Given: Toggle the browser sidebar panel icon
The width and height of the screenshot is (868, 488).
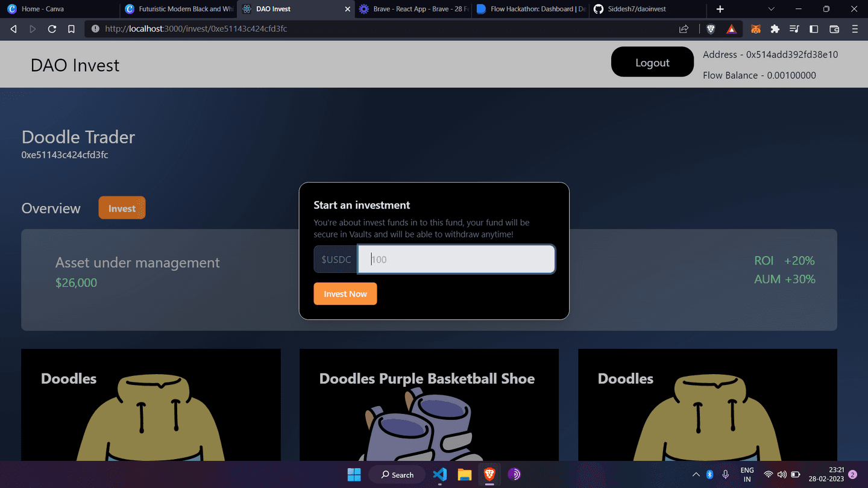Looking at the screenshot, I should [x=814, y=29].
